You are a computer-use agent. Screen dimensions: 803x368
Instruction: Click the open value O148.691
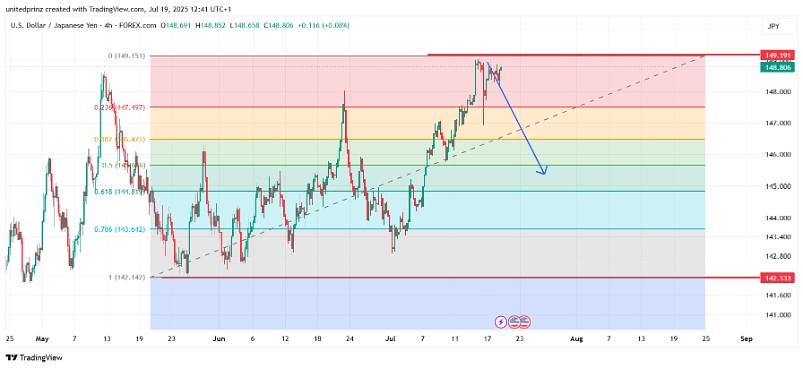click(x=175, y=25)
